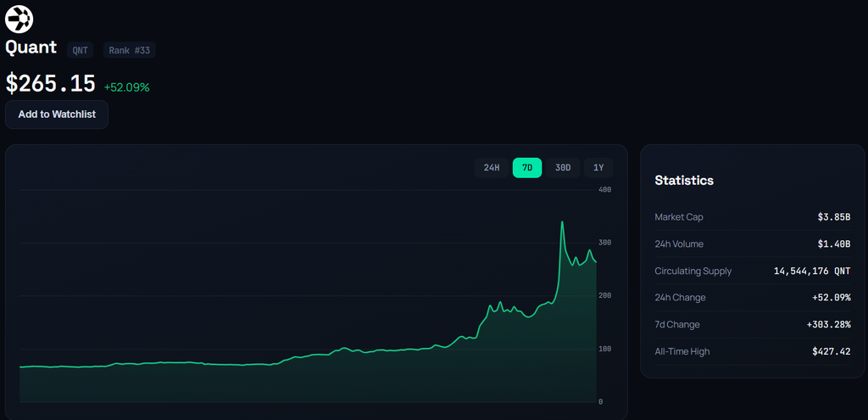Click the $427.42 all-time high value
The image size is (868, 420).
832,351
